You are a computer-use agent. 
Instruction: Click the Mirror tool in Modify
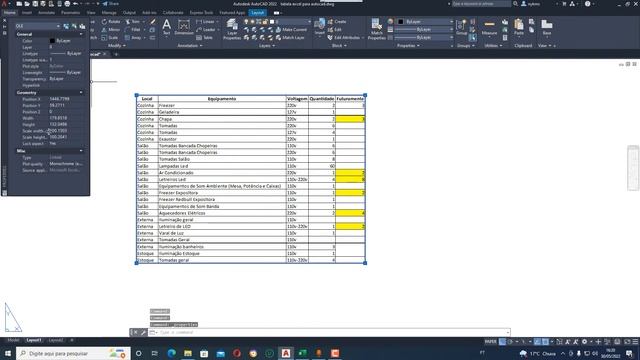111,29
